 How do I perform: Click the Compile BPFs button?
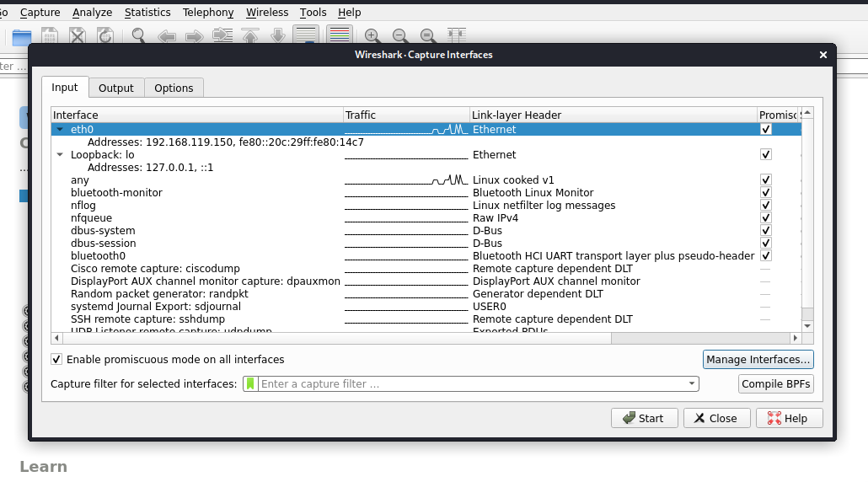[x=775, y=383]
